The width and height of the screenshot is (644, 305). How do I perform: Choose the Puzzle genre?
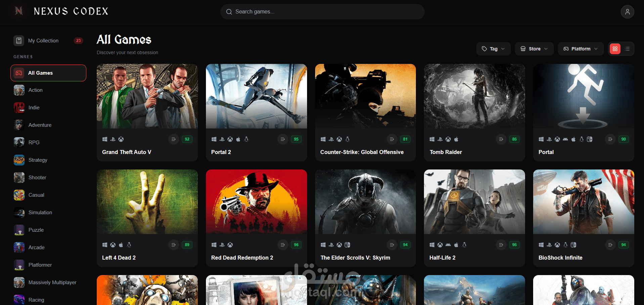click(x=48, y=230)
